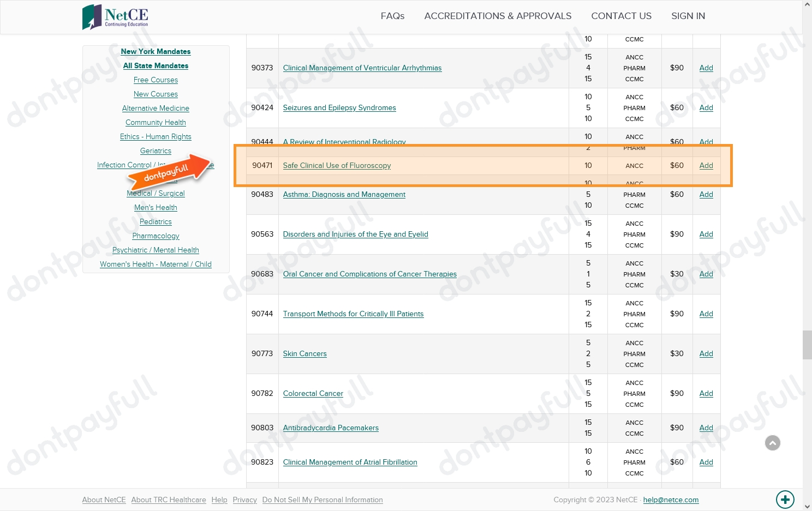Viewport: 812px width, 511px height.
Task: Open Safe Clinical Use of Fluoroscopy course
Action: pos(337,165)
